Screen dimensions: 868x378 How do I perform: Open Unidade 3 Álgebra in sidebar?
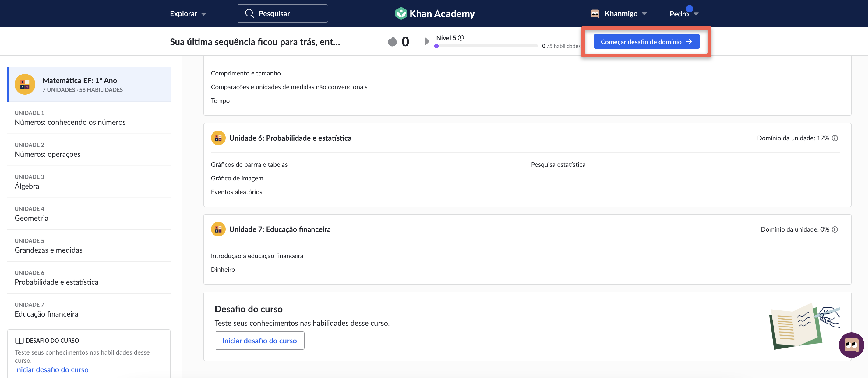point(89,182)
